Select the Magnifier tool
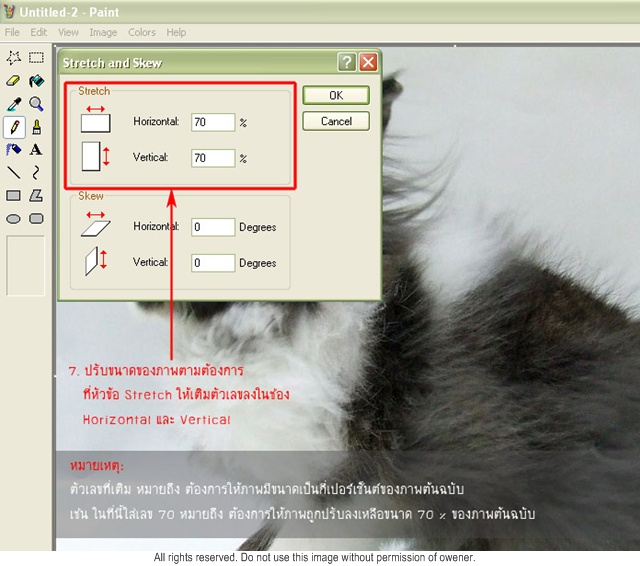The height and width of the screenshot is (566, 640). pos(36,104)
